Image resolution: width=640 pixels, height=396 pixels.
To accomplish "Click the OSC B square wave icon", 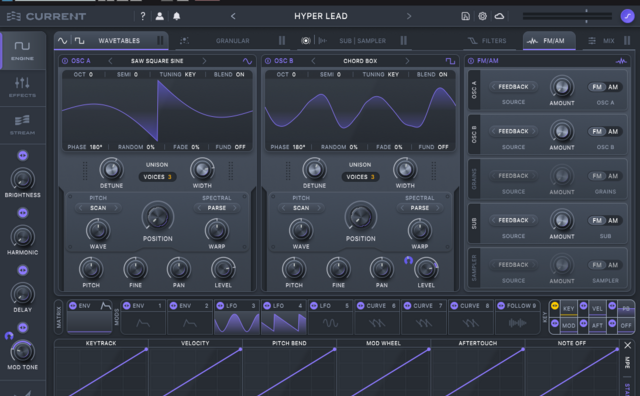I will click(x=450, y=61).
